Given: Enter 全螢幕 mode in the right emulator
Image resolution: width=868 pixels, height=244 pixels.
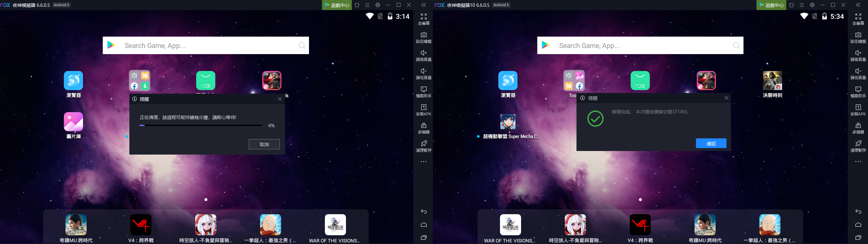Looking at the screenshot, I should [858, 18].
